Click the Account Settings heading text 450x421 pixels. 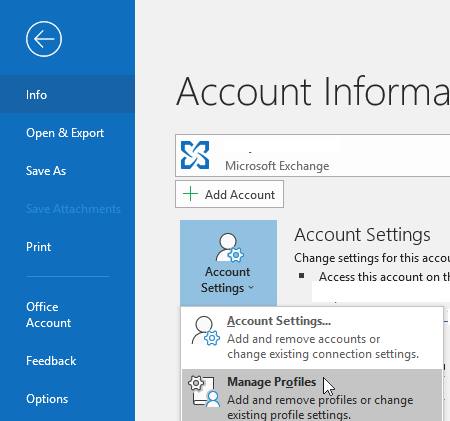[362, 235]
